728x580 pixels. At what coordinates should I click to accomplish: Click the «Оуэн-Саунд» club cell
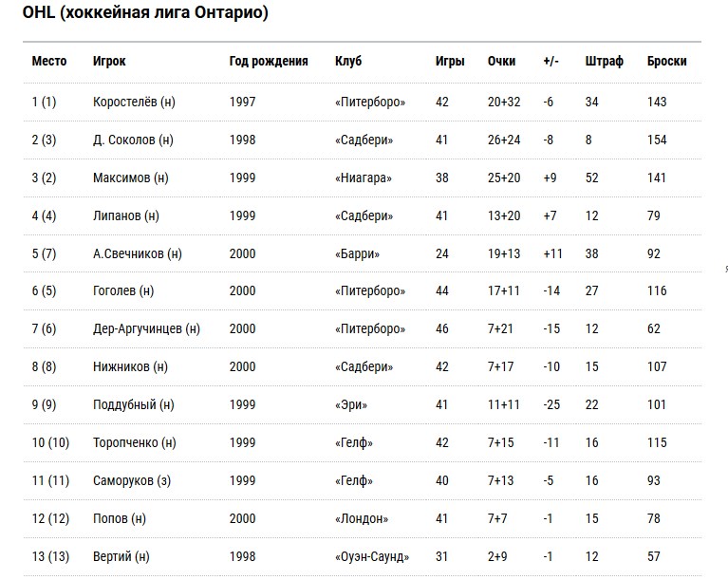[x=372, y=556]
